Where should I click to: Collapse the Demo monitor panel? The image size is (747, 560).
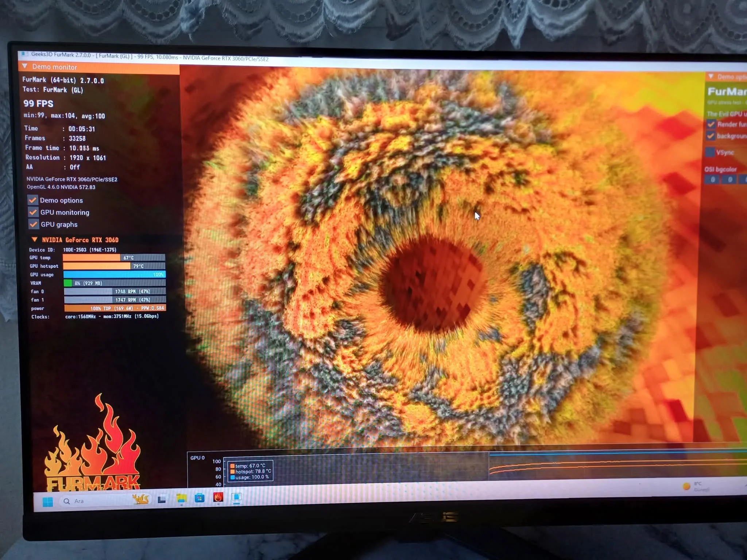tap(25, 66)
